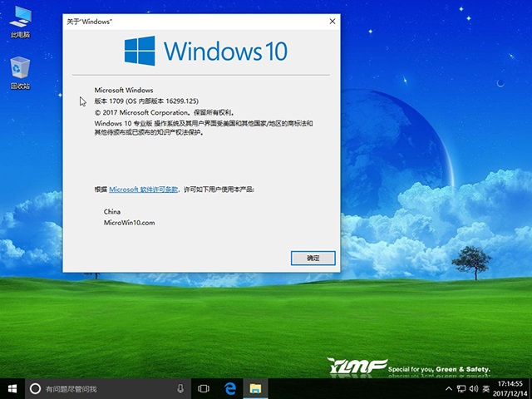Open the taskbar clock showing 17:14:55
Screen dimensions: 532x399
coord(510,389)
